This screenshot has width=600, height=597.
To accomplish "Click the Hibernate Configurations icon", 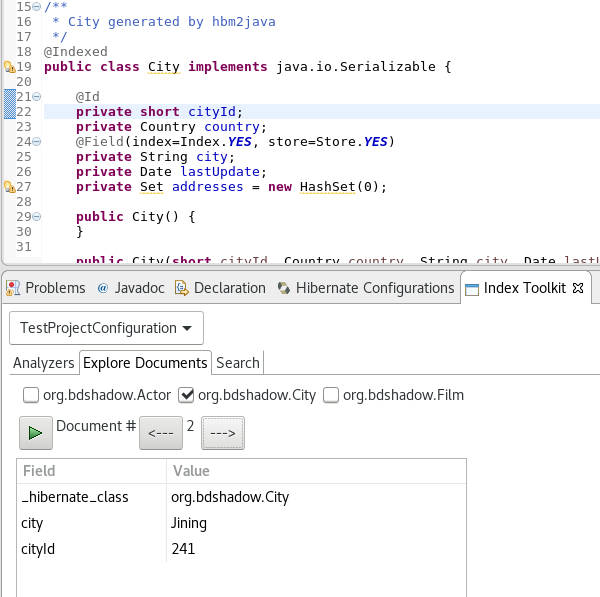I will [283, 288].
